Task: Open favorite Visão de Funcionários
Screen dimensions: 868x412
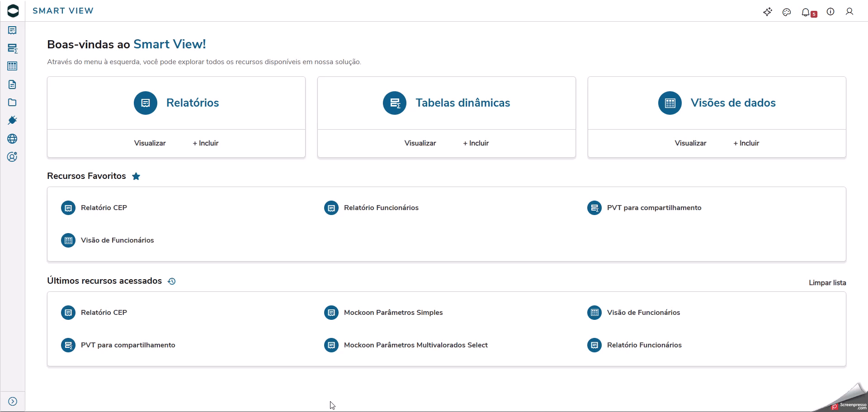Action: coord(117,240)
